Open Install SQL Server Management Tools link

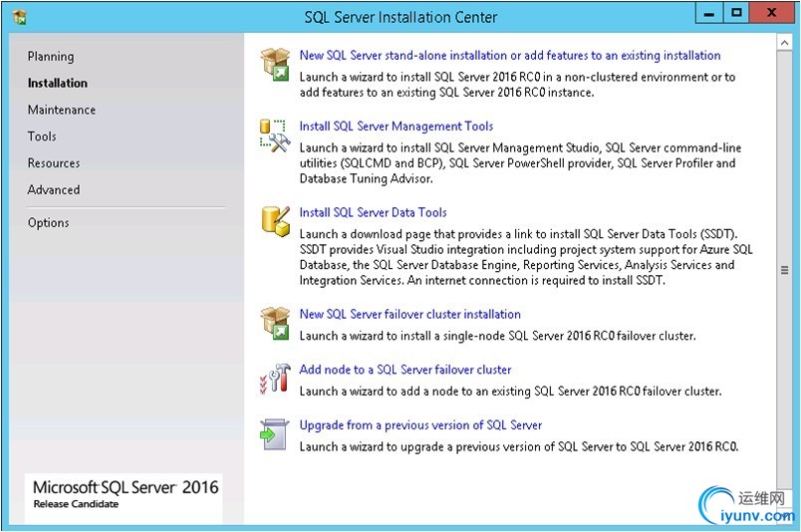click(396, 127)
